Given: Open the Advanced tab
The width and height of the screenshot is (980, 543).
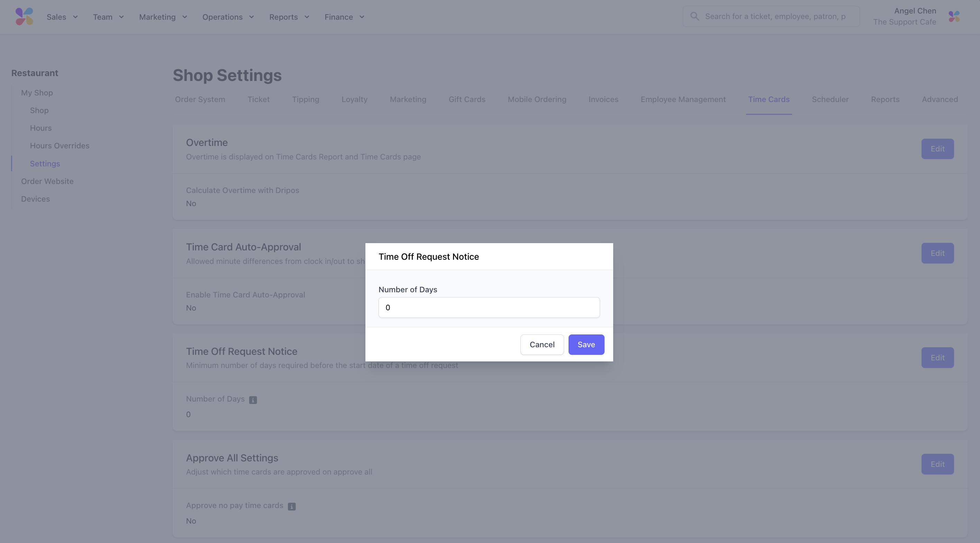Looking at the screenshot, I should coord(940,99).
